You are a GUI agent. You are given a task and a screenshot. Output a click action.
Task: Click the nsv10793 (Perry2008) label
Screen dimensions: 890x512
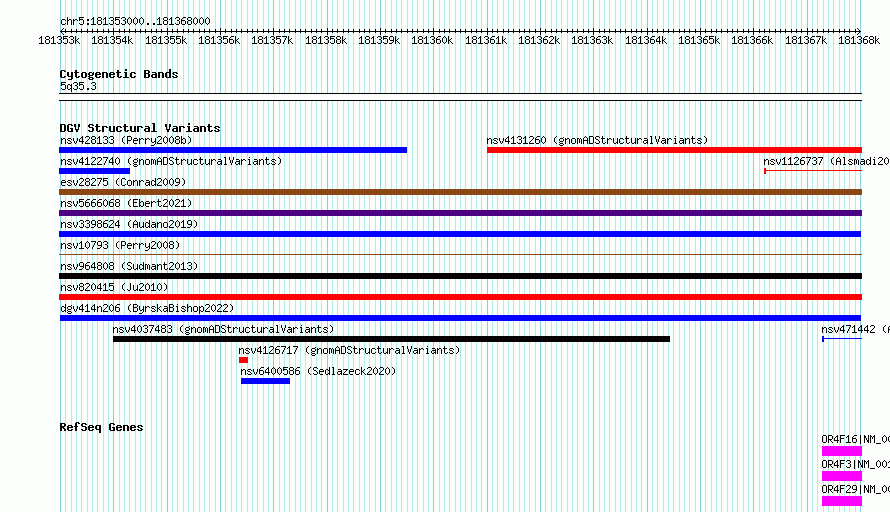pyautogui.click(x=120, y=245)
